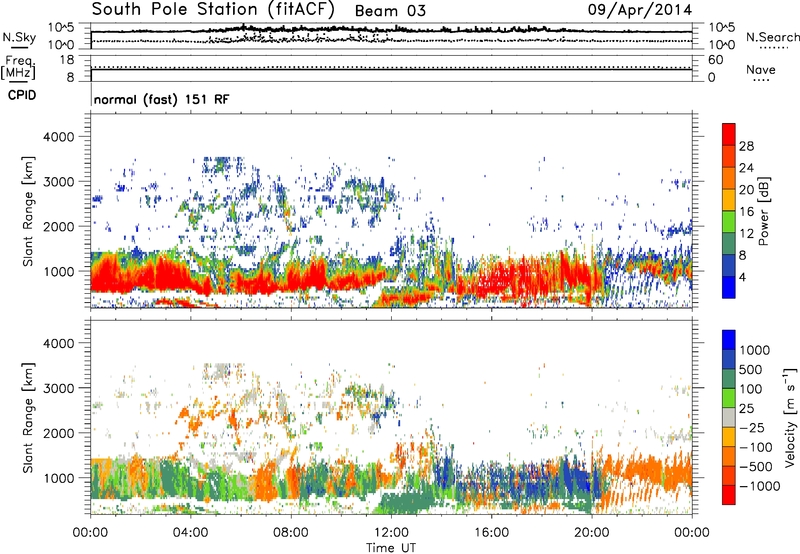Click the 'Power [dB]' colorbar title
Image resolution: width=800 pixels, height=554 pixels.
point(763,211)
